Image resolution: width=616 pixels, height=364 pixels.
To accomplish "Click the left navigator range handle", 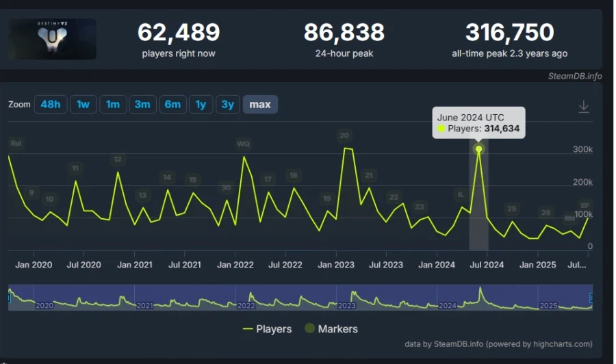I will point(10,298).
